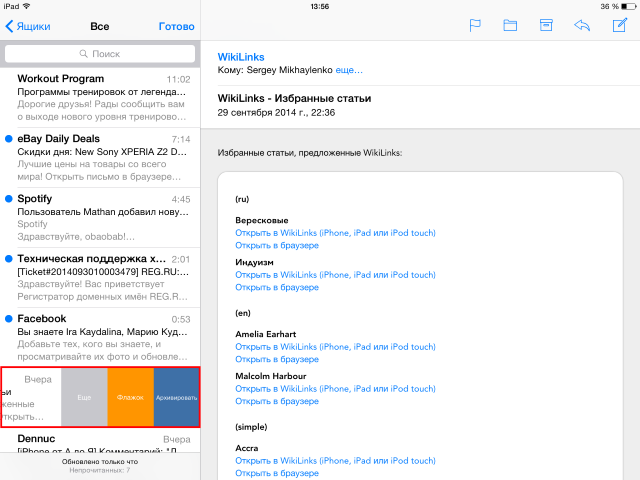Image resolution: width=640 pixels, height=480 pixels.
Task: Tap the unread dot beside Spotify
Action: [x=9, y=199]
